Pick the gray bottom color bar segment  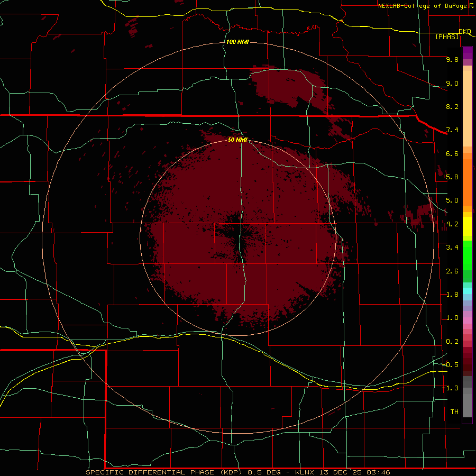(467, 405)
